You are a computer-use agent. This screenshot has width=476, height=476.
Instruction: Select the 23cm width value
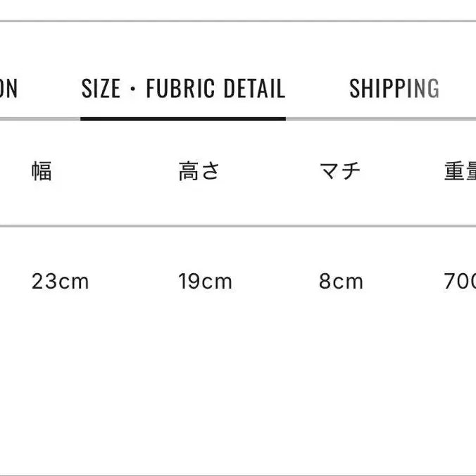[x=60, y=282]
